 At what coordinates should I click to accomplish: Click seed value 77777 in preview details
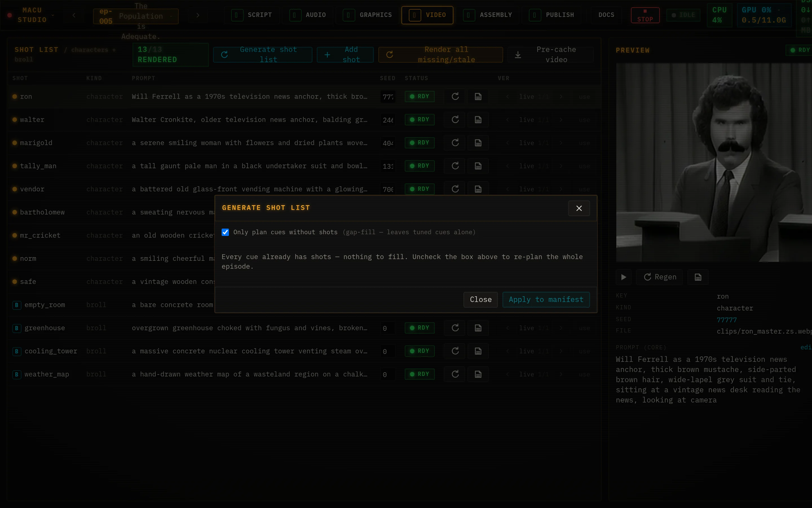pyautogui.click(x=727, y=320)
